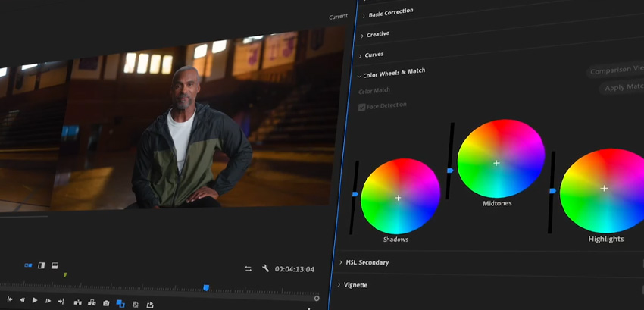Expand the HSL Secondary section
Screen dimensions: 644x310
(x=341, y=262)
